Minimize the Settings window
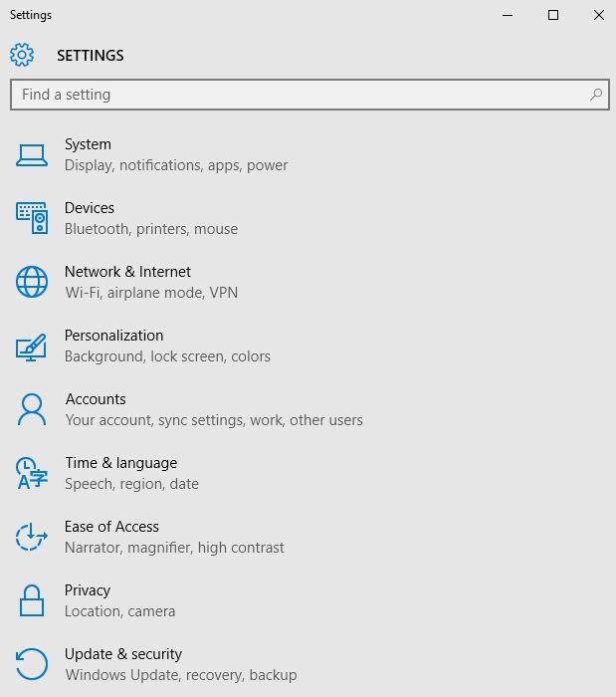616x697 pixels. click(508, 15)
